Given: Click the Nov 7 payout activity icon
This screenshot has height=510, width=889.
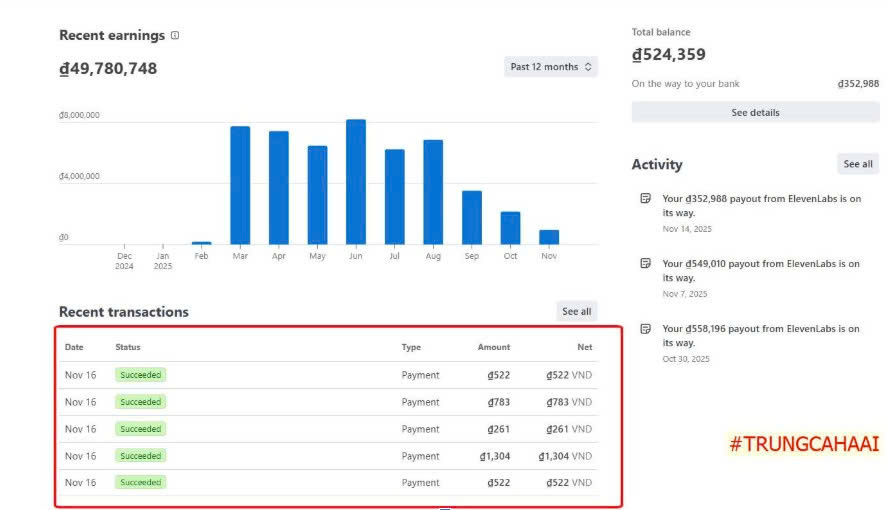Looking at the screenshot, I should click(x=645, y=264).
